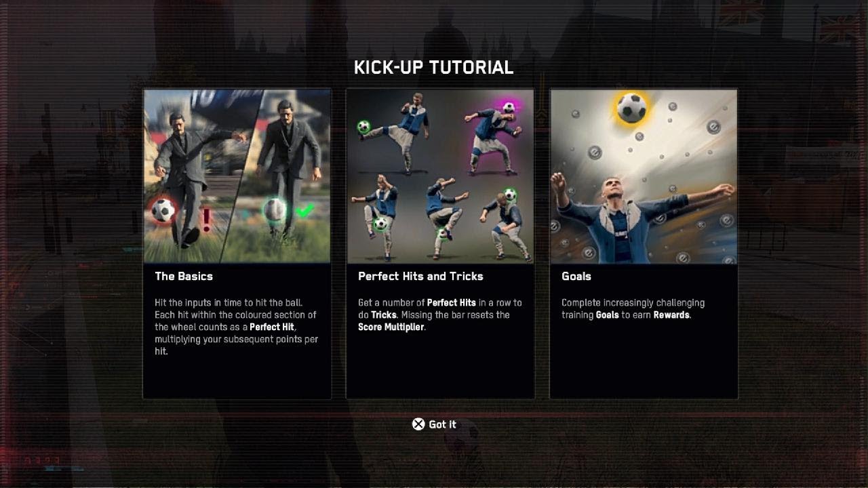The image size is (868, 488).
Task: Click the bold Tricks word in description
Action: (384, 315)
